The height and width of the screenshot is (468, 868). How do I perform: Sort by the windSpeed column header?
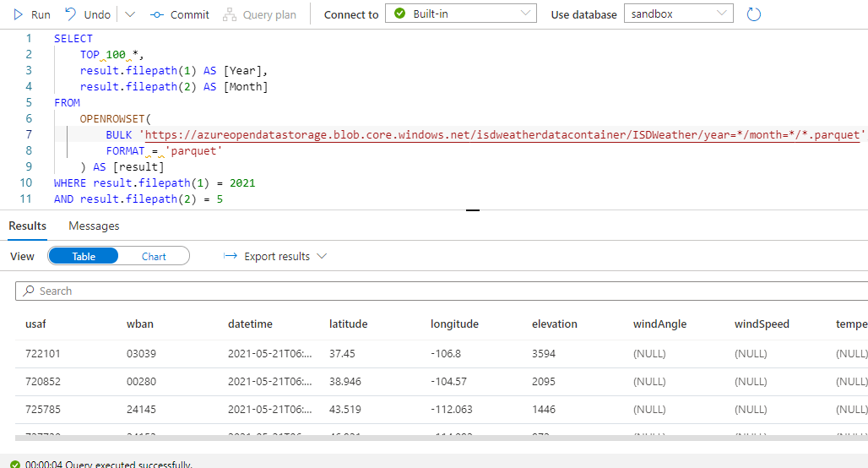(762, 324)
